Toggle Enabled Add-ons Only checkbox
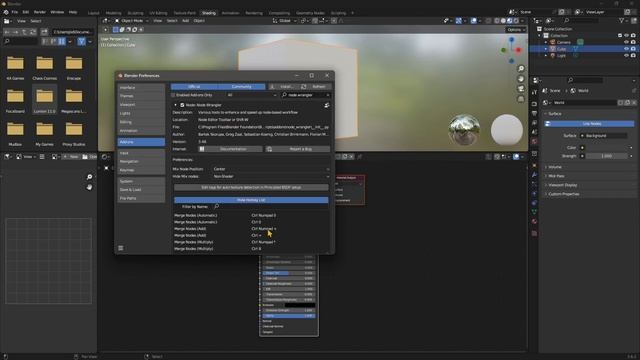This screenshot has height=360, width=640. click(x=173, y=95)
